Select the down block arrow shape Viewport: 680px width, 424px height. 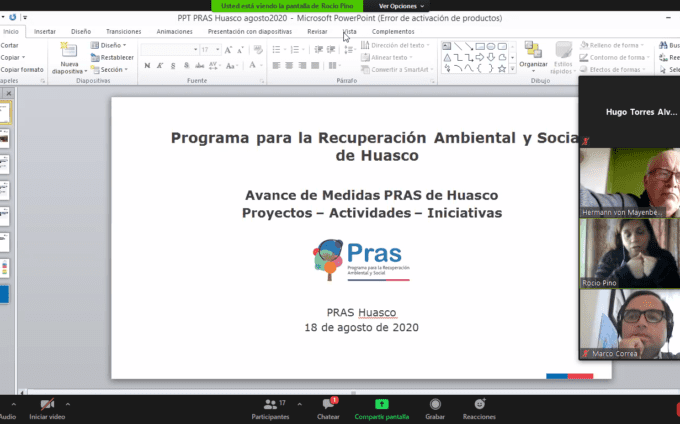click(x=491, y=57)
